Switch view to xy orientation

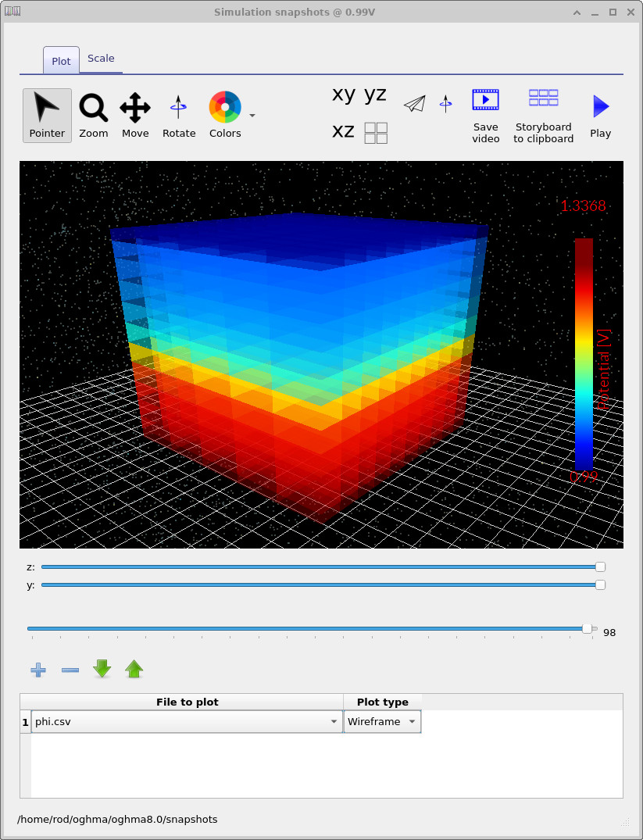coord(342,94)
